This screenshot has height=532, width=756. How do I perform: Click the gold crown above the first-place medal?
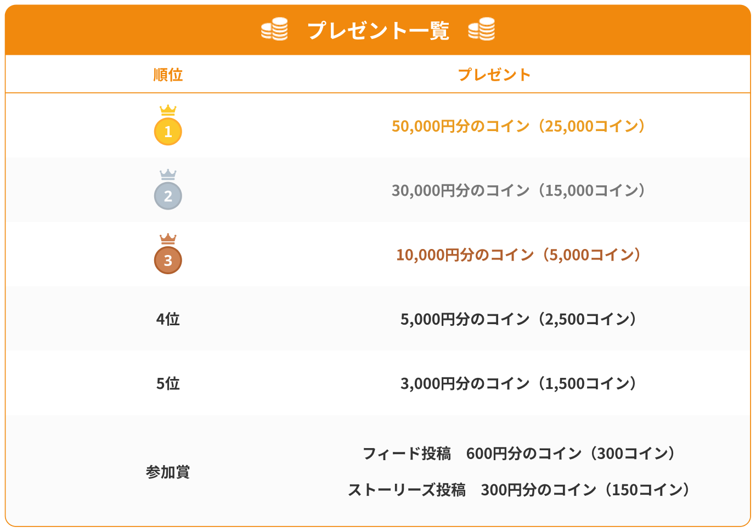(x=168, y=110)
